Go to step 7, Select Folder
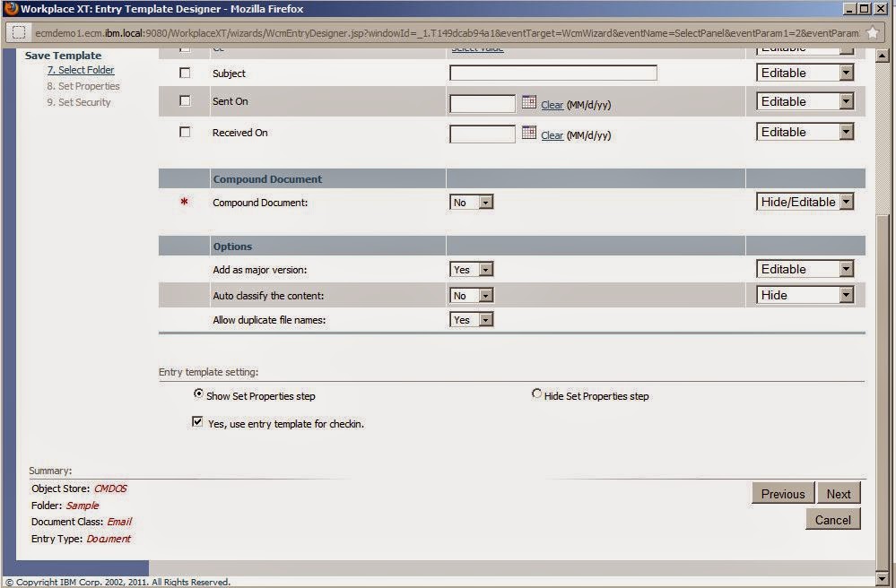Screen dimensions: 896x588 (x=80, y=69)
